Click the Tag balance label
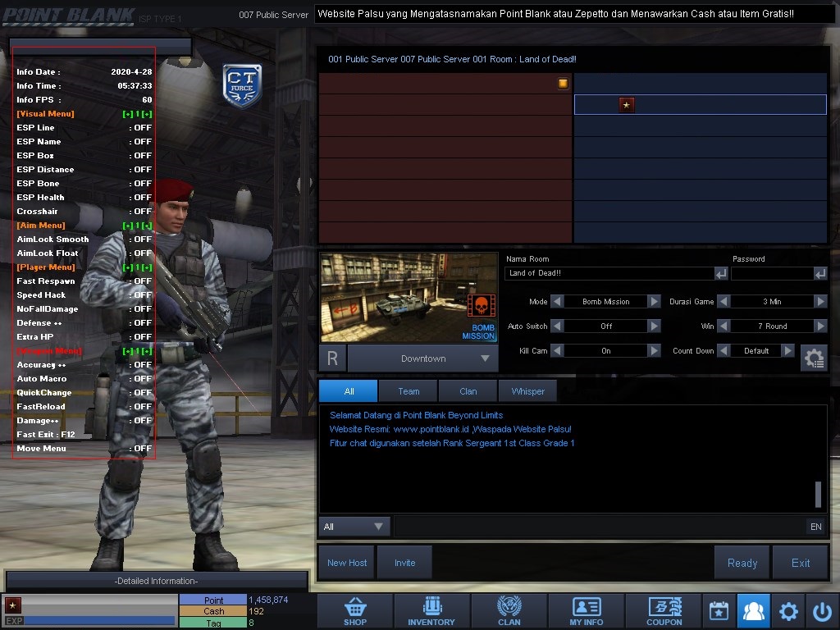This screenshot has height=630, width=840. (213, 623)
